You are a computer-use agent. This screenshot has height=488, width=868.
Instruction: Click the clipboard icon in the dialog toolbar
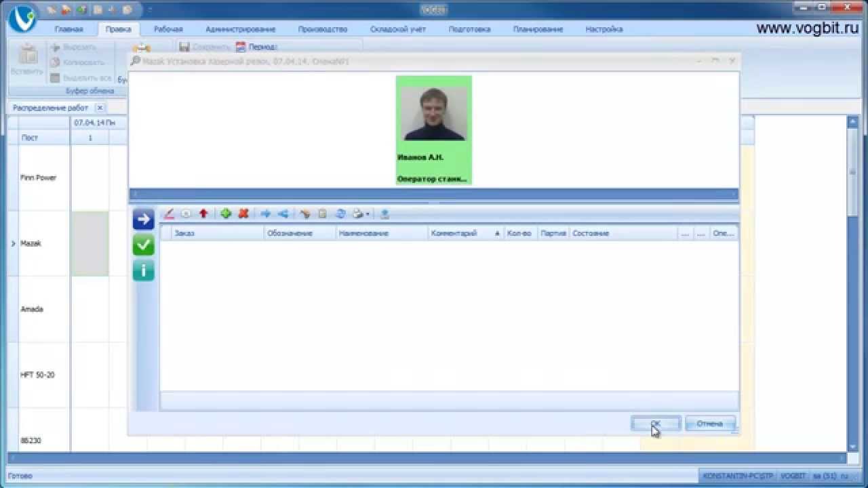pos(323,213)
